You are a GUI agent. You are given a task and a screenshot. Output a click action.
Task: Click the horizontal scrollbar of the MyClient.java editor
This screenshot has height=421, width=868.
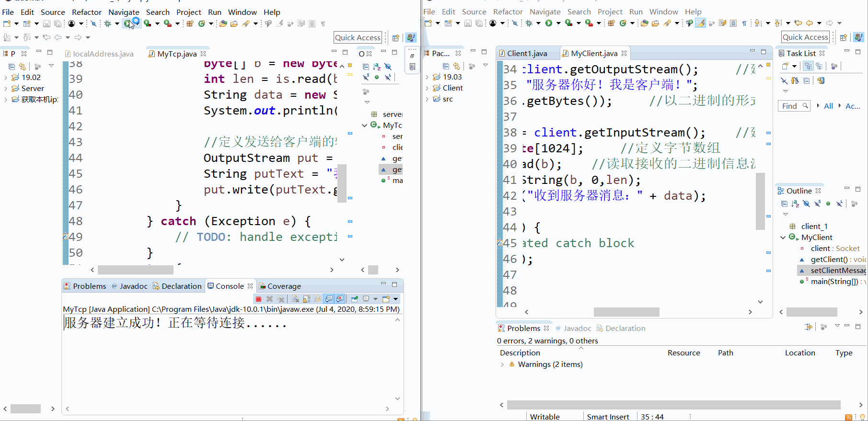coord(626,312)
